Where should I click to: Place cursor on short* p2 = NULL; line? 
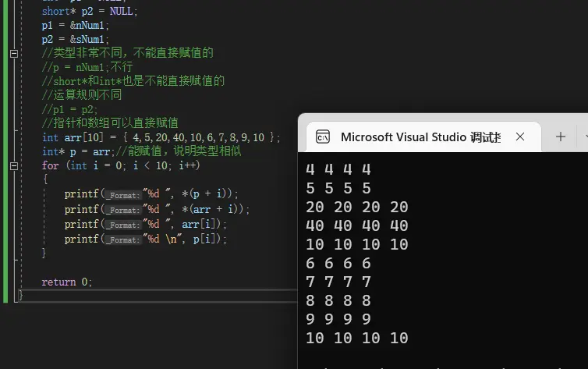click(x=90, y=11)
